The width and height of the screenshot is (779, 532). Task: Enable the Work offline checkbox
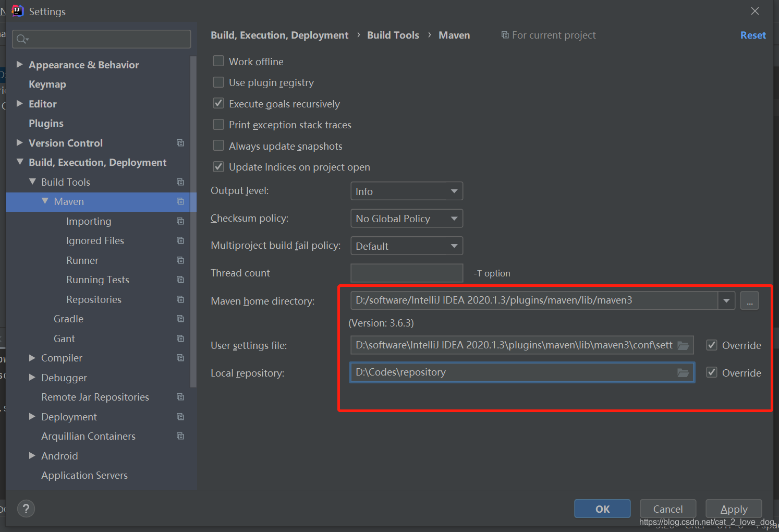tap(218, 61)
